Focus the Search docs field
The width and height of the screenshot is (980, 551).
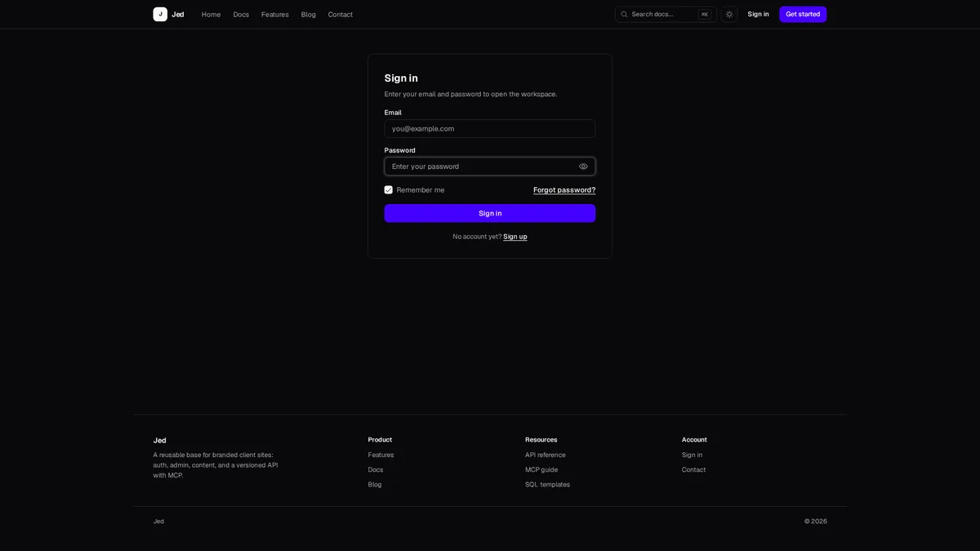[x=666, y=14]
